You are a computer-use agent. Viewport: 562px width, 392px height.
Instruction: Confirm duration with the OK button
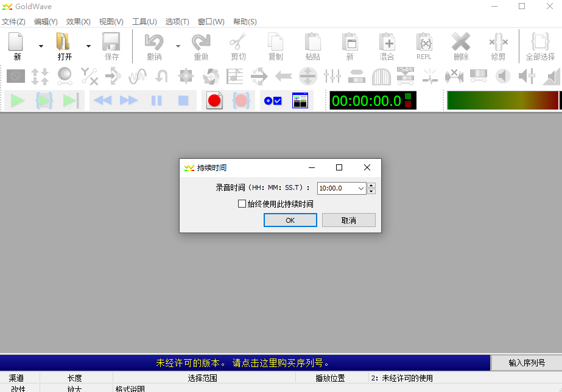coord(290,220)
